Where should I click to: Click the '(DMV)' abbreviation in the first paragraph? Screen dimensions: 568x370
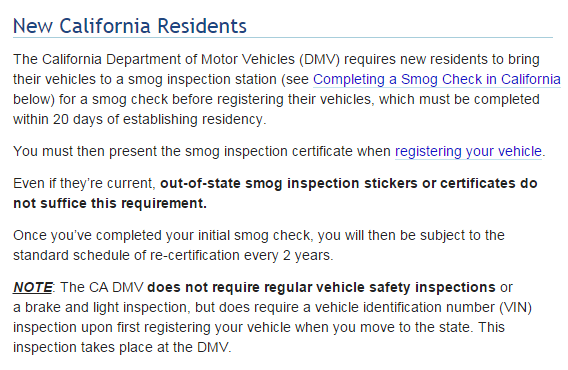pyautogui.click(x=320, y=59)
